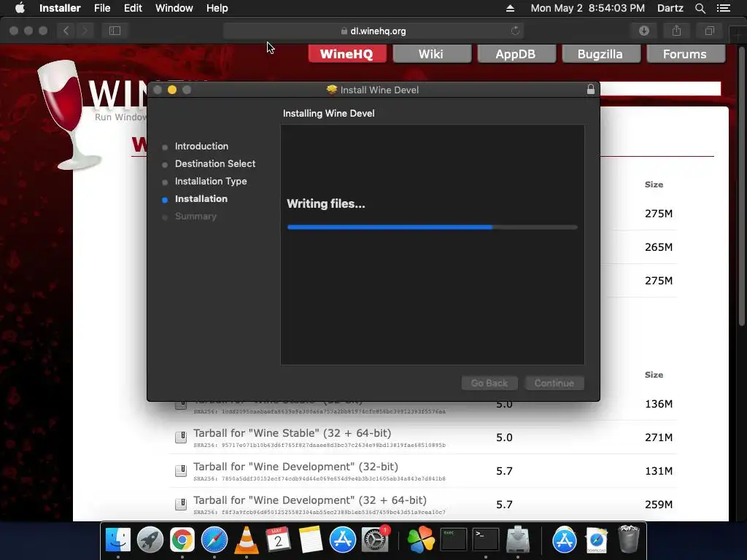
Task: Select Summary step in installer sidebar
Action: pos(196,216)
